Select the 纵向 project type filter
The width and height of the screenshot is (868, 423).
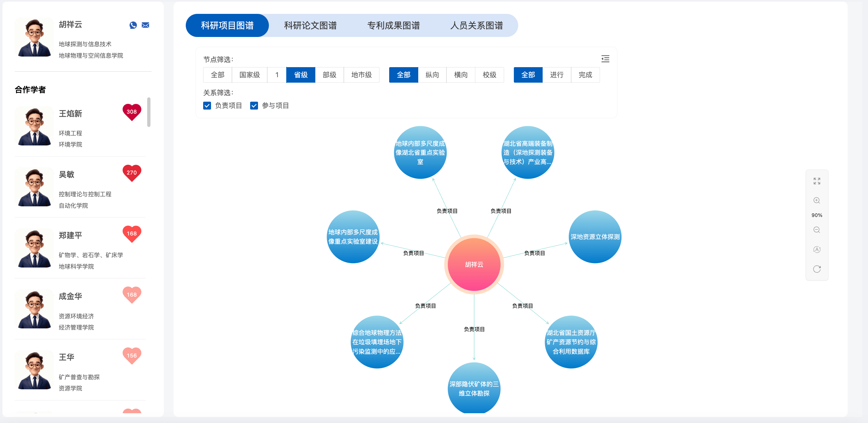432,75
